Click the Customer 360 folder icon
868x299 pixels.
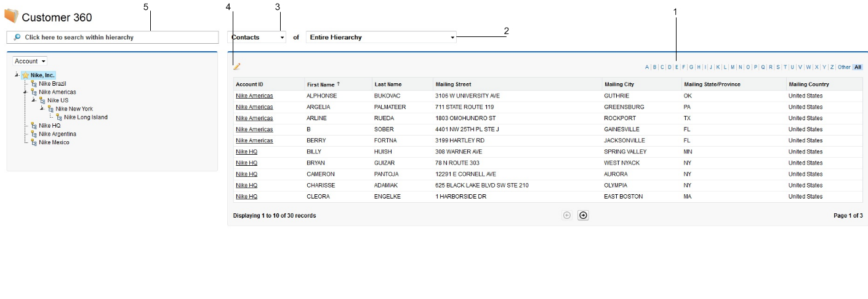click(x=11, y=16)
